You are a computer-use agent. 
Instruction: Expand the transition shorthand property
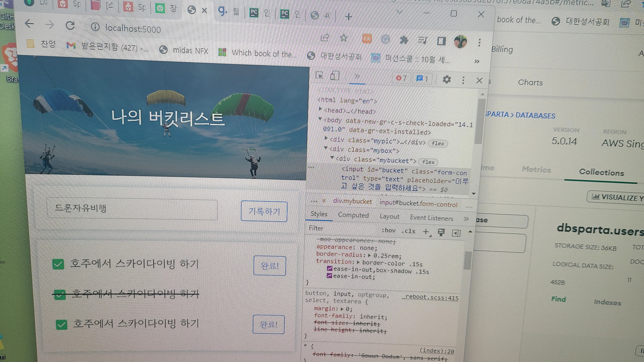(x=358, y=262)
